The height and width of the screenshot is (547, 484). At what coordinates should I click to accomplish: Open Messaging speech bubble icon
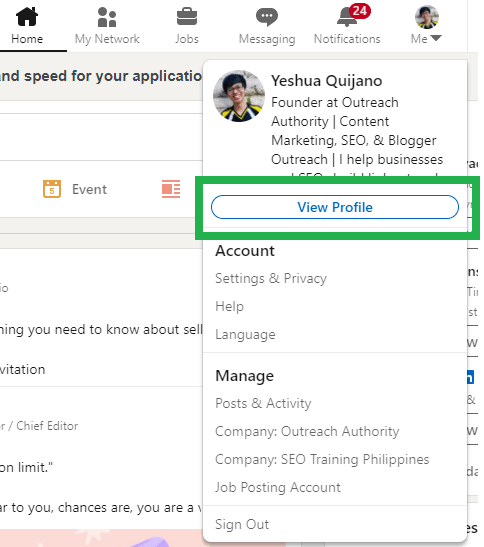pos(267,17)
